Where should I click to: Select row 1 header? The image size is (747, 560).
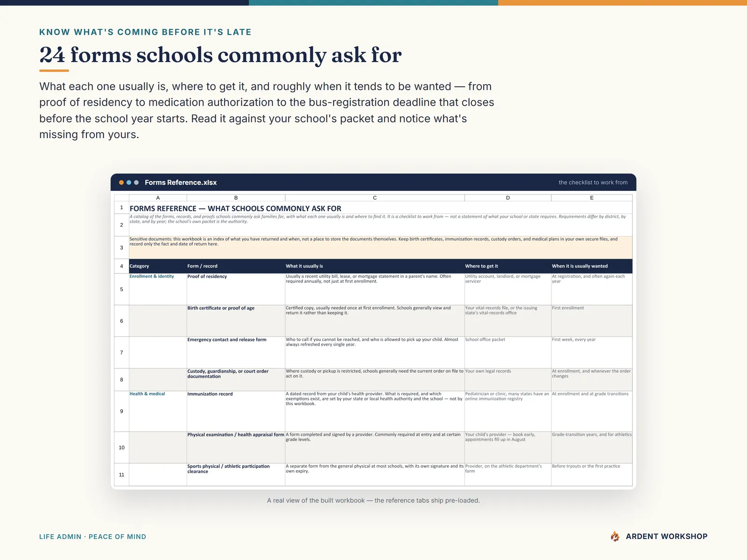tap(121, 208)
